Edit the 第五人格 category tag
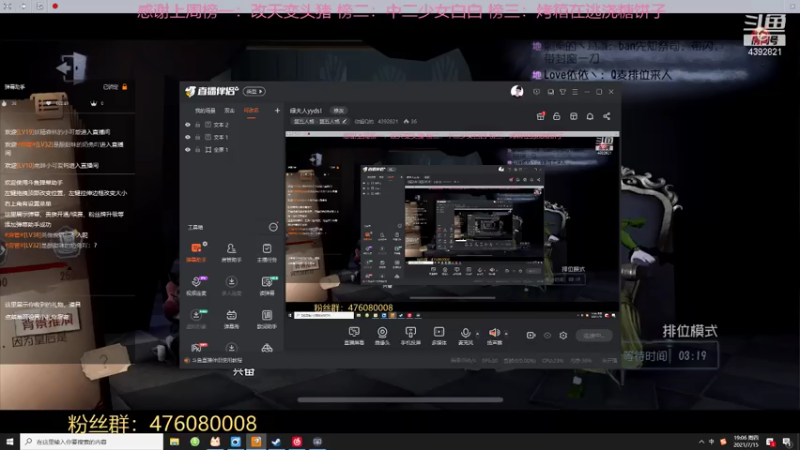This screenshot has height=450, width=800. pos(320,121)
